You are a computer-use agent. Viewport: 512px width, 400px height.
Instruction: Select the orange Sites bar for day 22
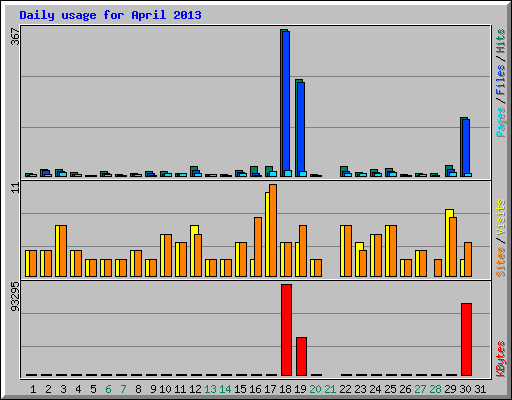coord(348,251)
